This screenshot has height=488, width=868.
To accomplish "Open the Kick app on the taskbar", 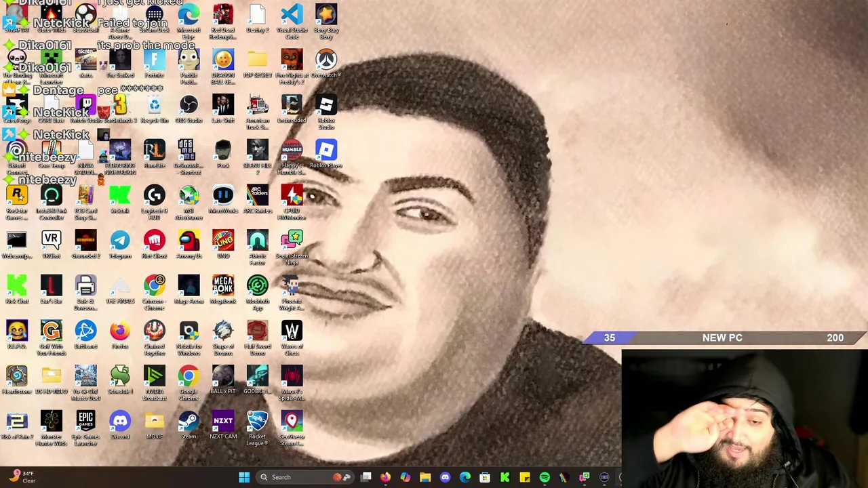I will click(x=505, y=477).
